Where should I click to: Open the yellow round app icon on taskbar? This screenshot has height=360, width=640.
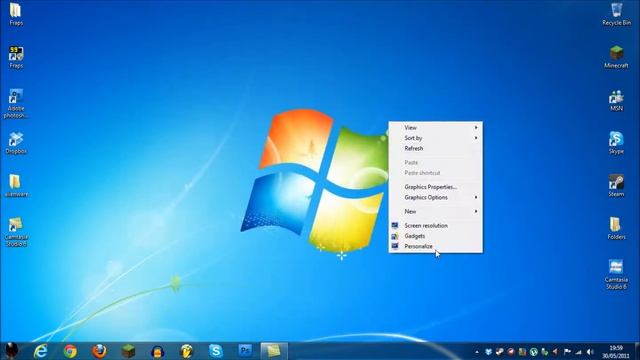(187, 351)
